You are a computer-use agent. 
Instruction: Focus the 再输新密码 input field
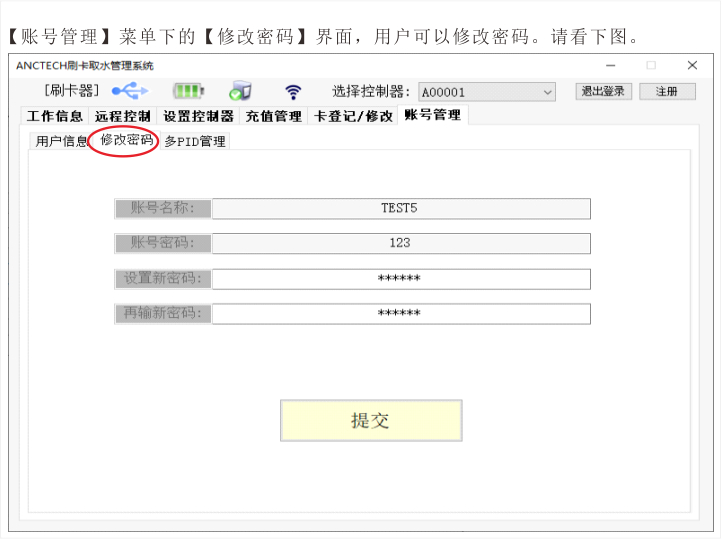tap(401, 314)
